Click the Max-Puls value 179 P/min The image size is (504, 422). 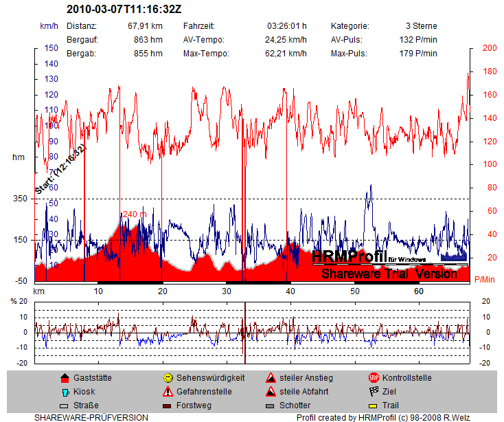click(x=417, y=53)
